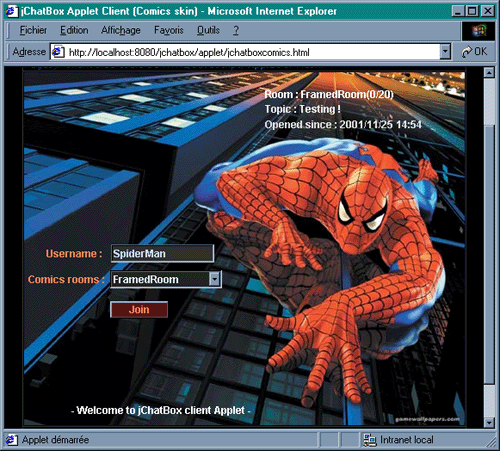Viewport: 500px width, 451px height.
Task: Open the ? help menu
Action: click(x=236, y=30)
